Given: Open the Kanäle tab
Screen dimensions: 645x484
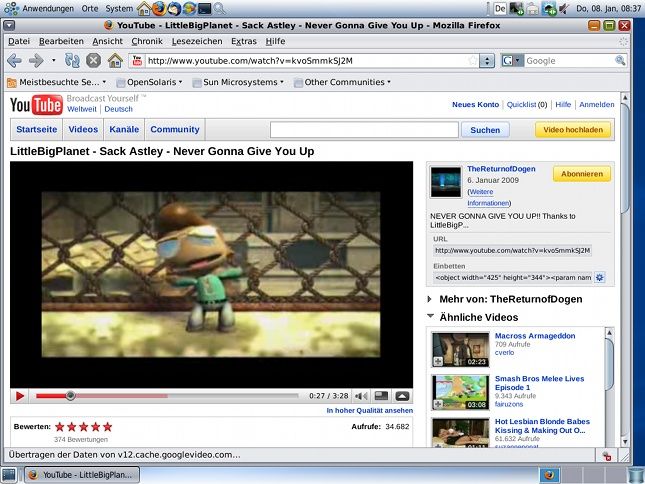Looking at the screenshot, I should pyautogui.click(x=124, y=130).
